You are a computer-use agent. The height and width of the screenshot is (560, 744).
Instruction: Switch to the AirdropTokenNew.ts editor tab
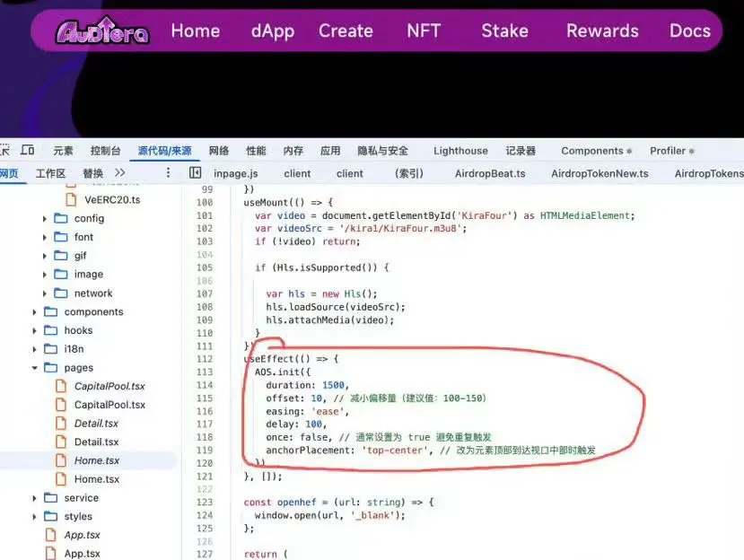coord(600,174)
